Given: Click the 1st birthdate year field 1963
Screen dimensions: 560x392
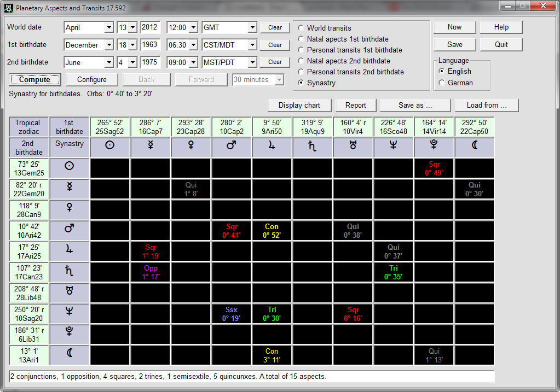Looking at the screenshot, I should tap(150, 45).
